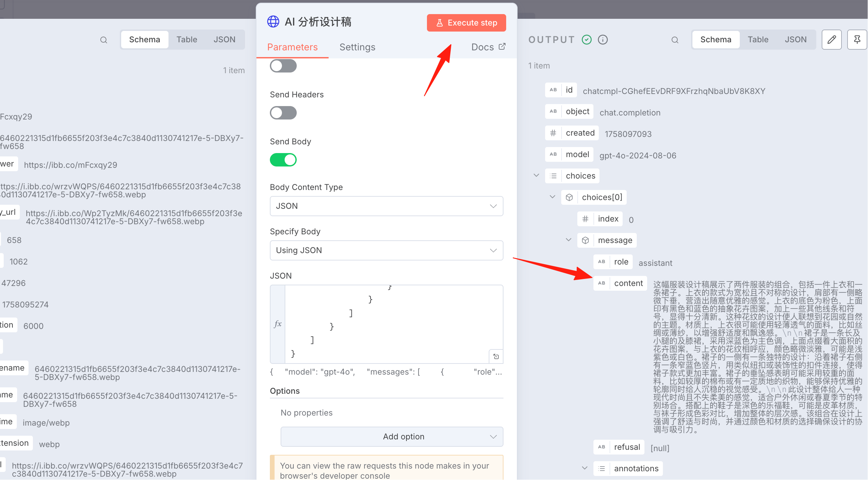
Task: Click the gpt-4o-2024-08-06 model value
Action: point(638,155)
